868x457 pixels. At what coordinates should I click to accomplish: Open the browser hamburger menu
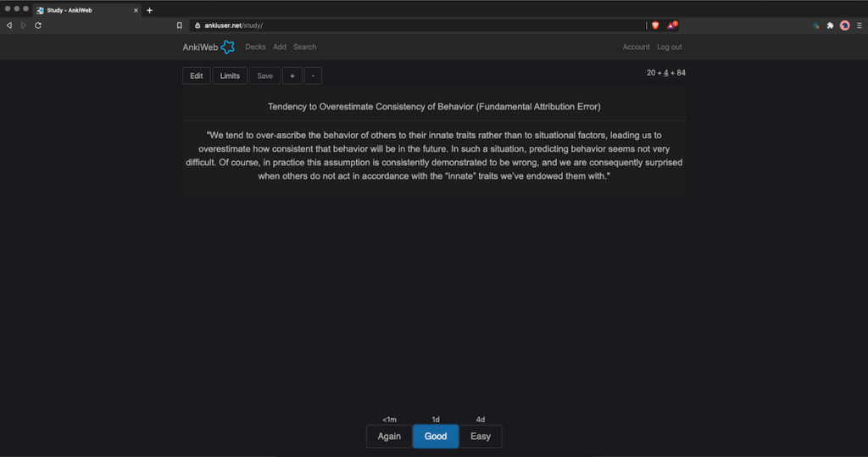(x=860, y=25)
